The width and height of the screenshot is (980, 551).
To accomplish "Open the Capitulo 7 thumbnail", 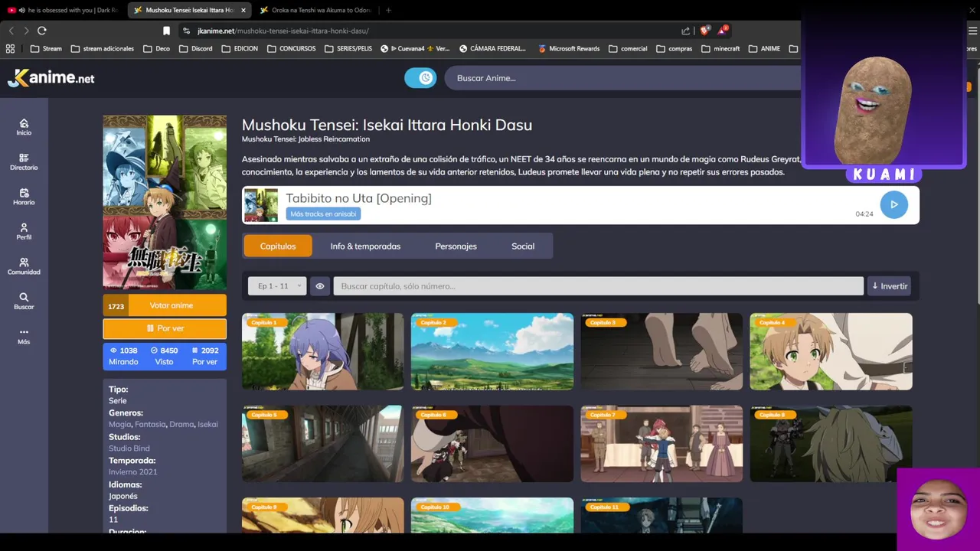I will (x=661, y=444).
